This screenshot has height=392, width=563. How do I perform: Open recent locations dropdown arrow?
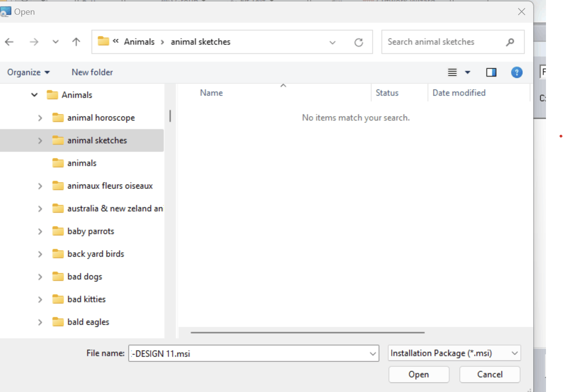[x=55, y=42]
